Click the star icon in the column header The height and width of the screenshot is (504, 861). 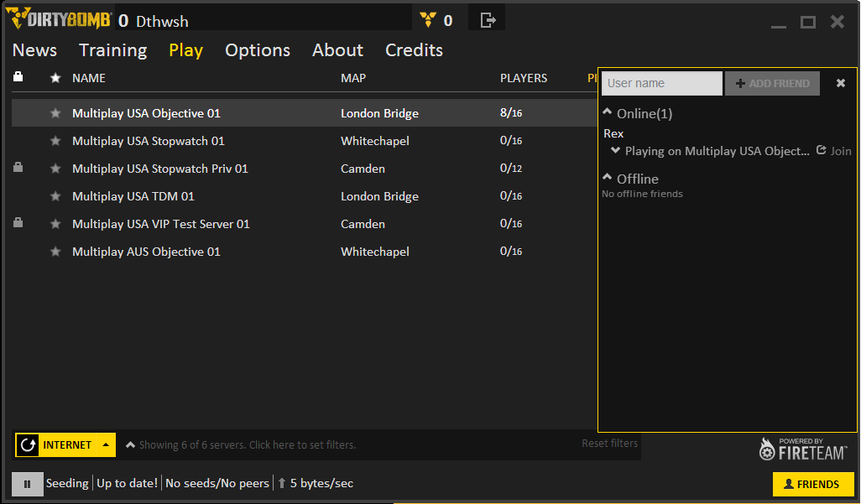pos(55,78)
